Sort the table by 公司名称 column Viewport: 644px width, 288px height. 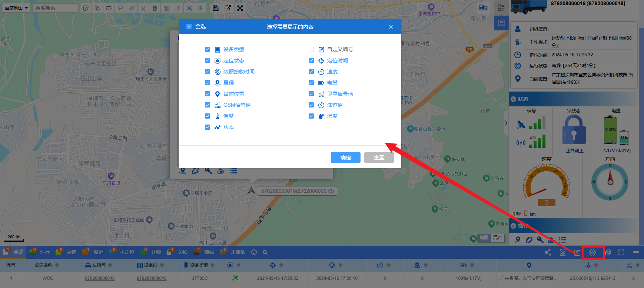(57, 265)
